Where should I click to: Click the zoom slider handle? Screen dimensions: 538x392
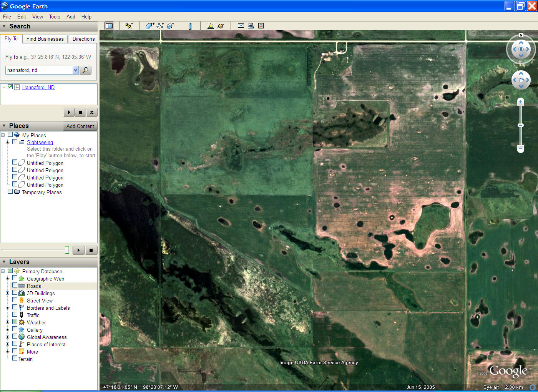(x=521, y=125)
